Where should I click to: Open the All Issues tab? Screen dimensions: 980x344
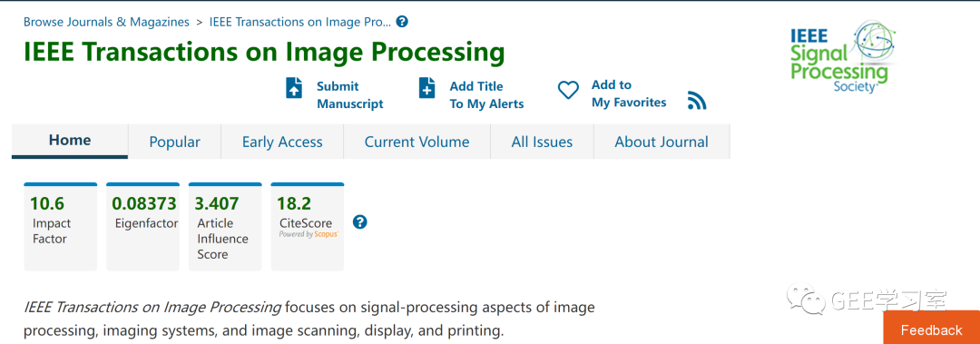pos(542,142)
